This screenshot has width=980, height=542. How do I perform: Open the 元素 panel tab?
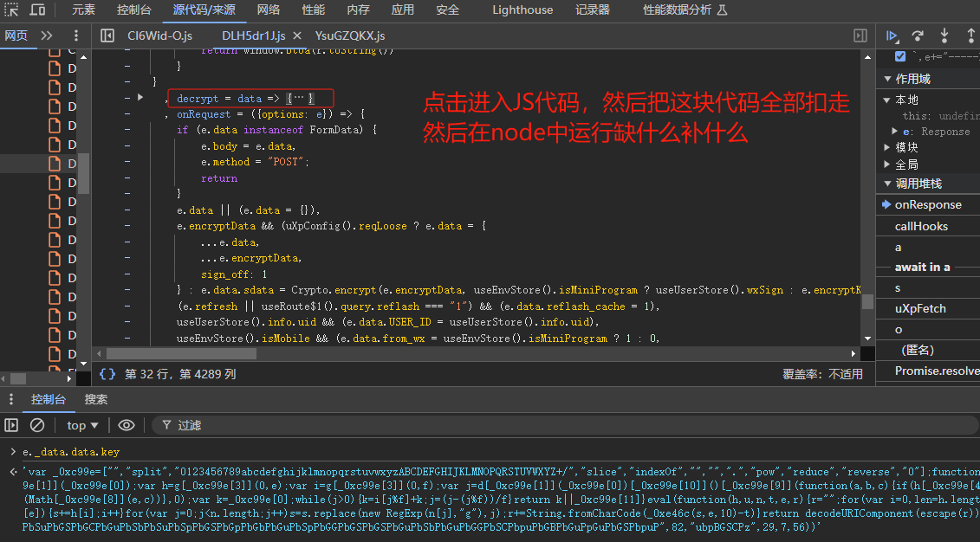click(84, 10)
